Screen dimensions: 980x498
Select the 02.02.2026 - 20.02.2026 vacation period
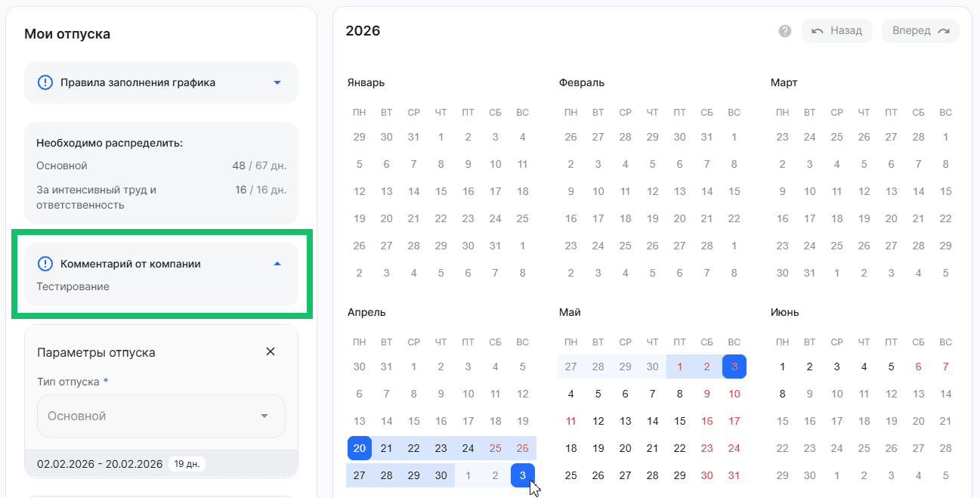coord(100,464)
